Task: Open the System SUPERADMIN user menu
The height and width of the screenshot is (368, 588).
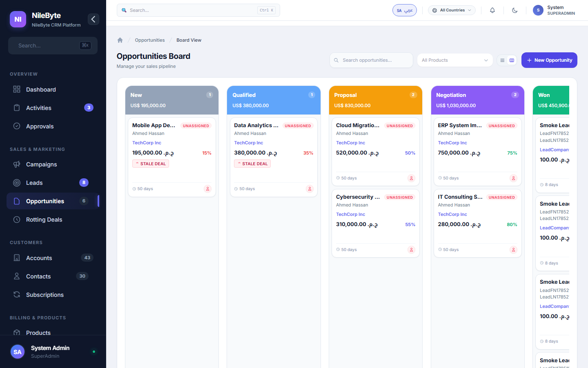Action: click(x=554, y=10)
